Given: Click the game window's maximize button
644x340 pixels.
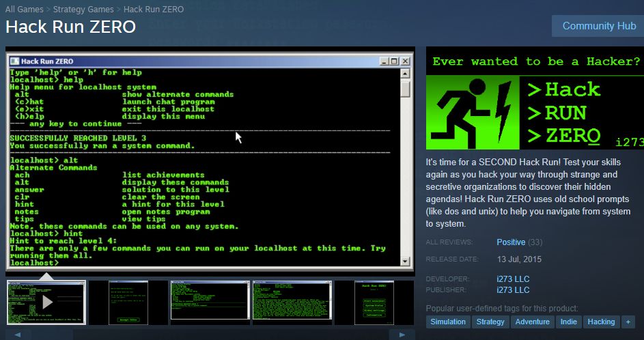Looking at the screenshot, I should click(394, 61).
